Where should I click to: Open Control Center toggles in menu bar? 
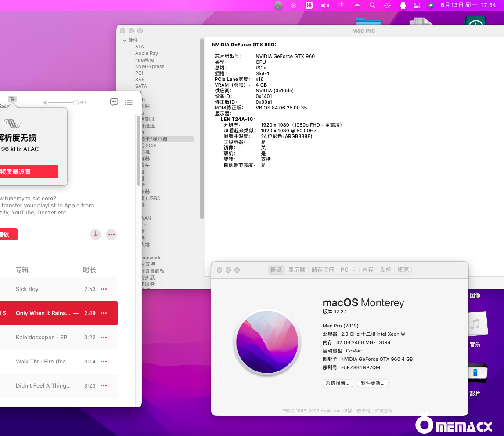[x=417, y=5]
